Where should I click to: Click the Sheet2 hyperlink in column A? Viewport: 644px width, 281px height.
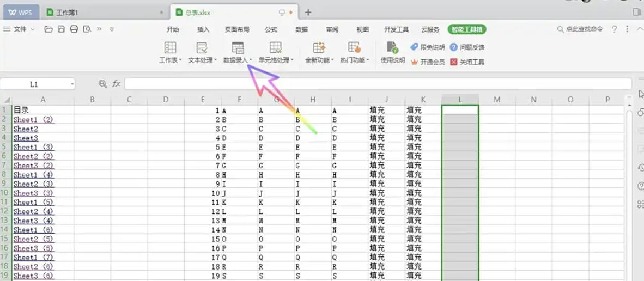26,129
